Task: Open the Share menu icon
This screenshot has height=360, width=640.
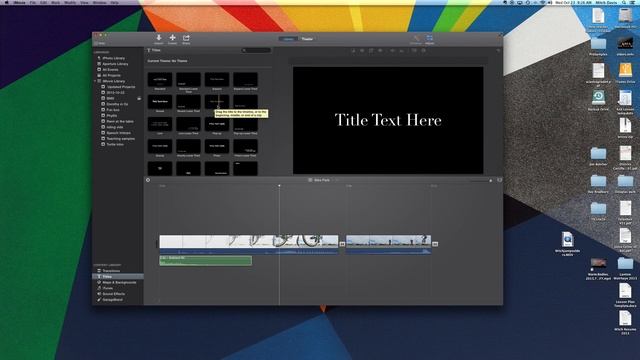Action: 186,39
